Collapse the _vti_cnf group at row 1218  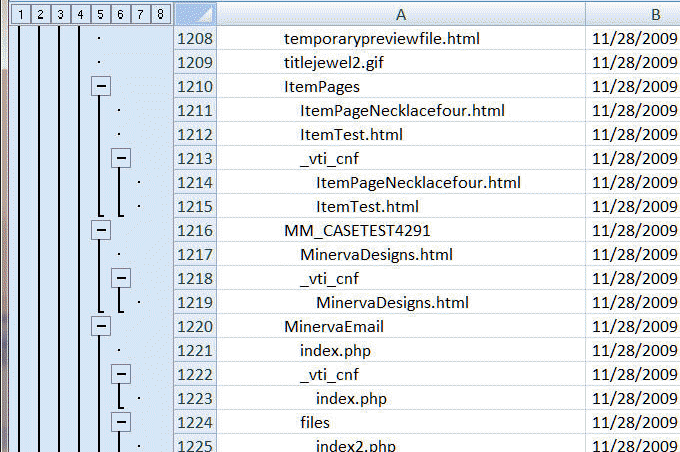(x=121, y=278)
